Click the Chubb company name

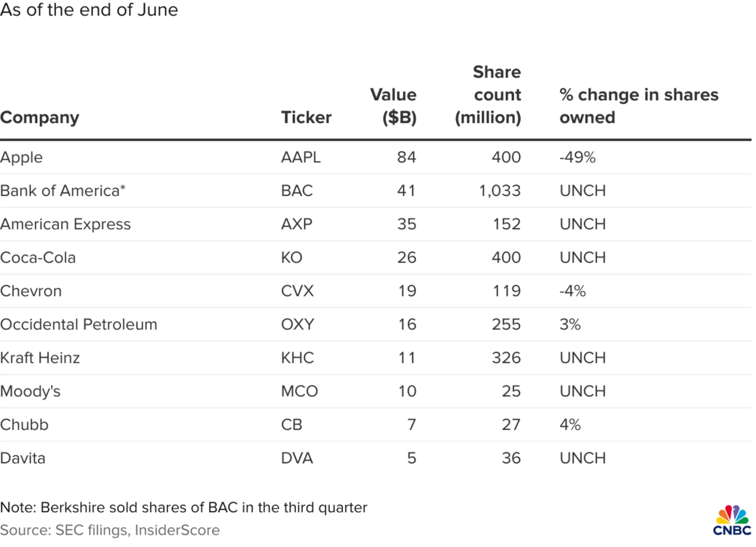click(24, 425)
